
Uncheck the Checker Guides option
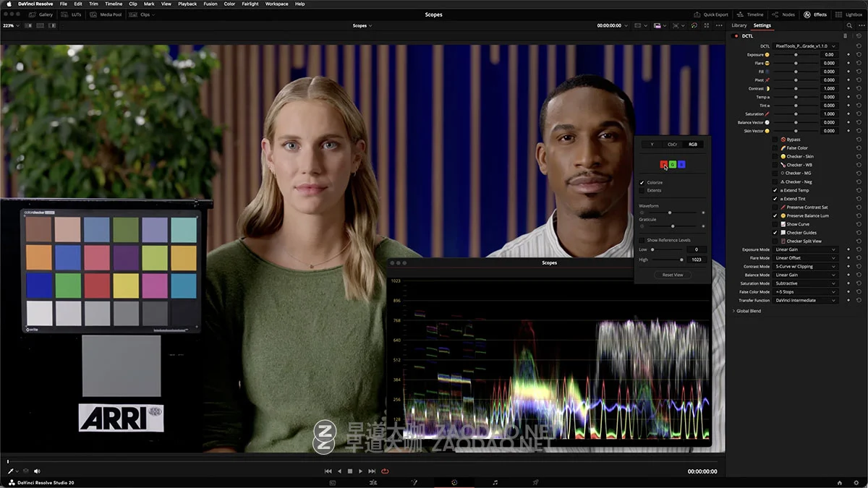[775, 233]
